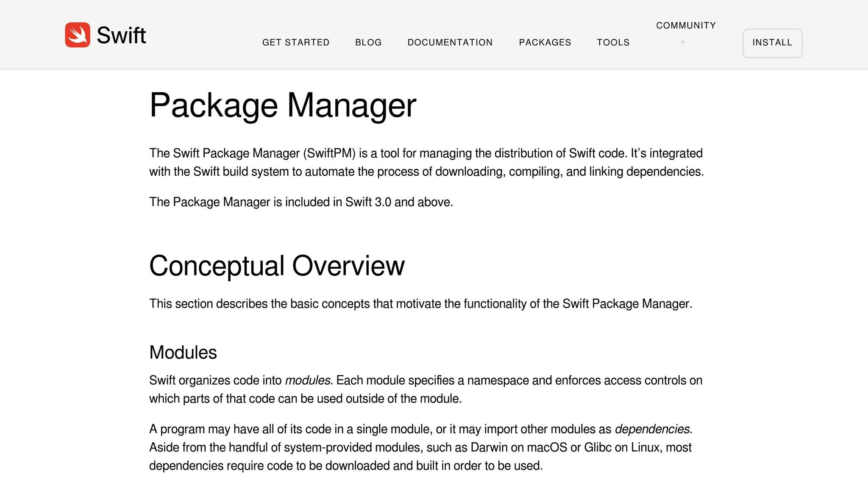Screen dimensions: 868x488
Task: Open the Community menu
Action: coord(686,25)
